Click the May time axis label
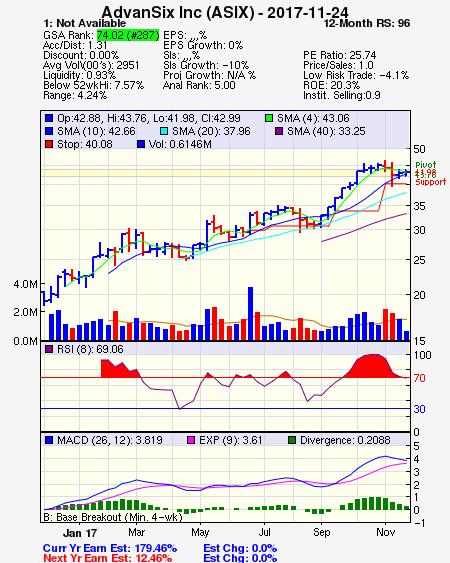Viewport: 450px width, 563px height. point(200,532)
